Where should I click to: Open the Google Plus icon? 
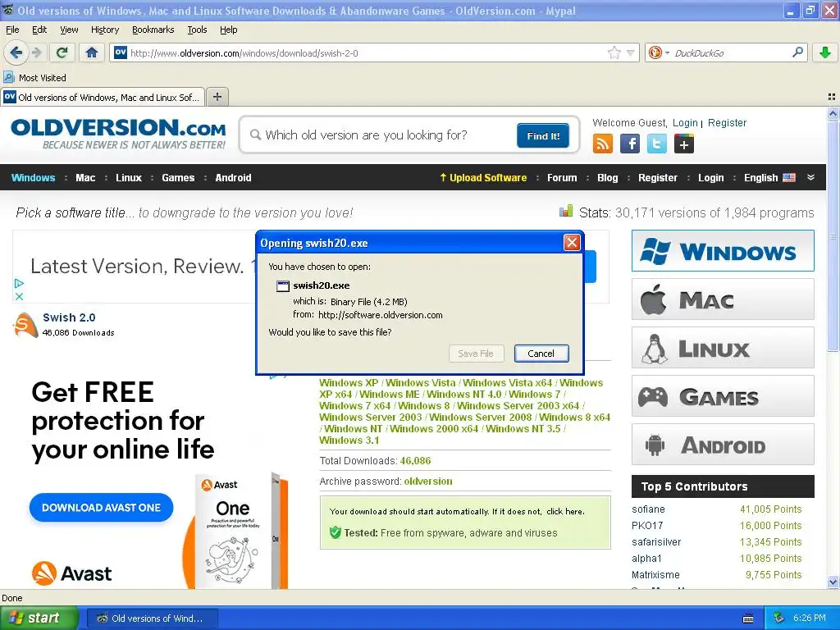tap(684, 144)
